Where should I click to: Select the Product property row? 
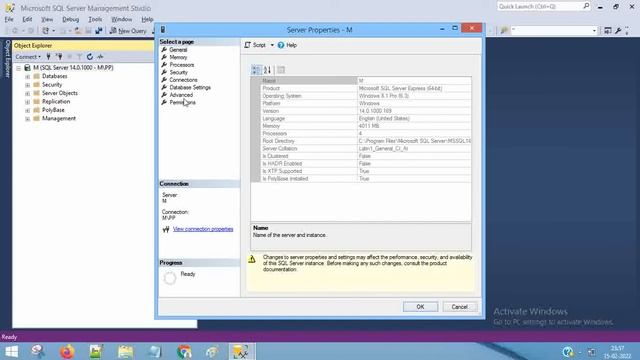click(366, 88)
